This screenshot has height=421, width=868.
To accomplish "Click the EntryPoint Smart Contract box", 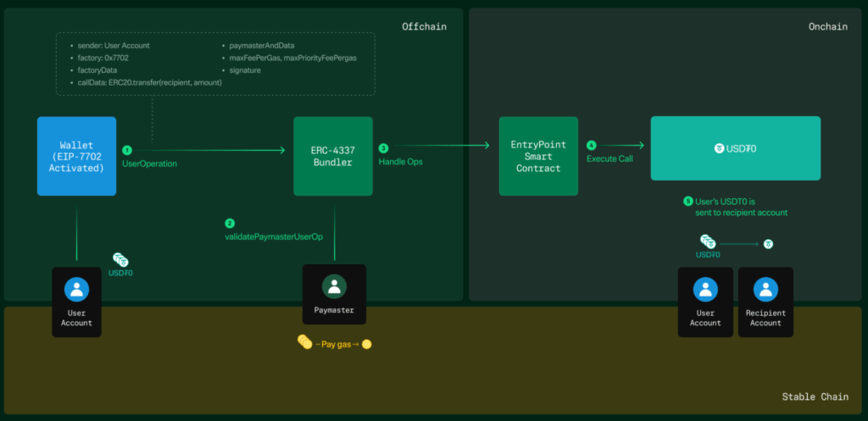I will point(538,156).
